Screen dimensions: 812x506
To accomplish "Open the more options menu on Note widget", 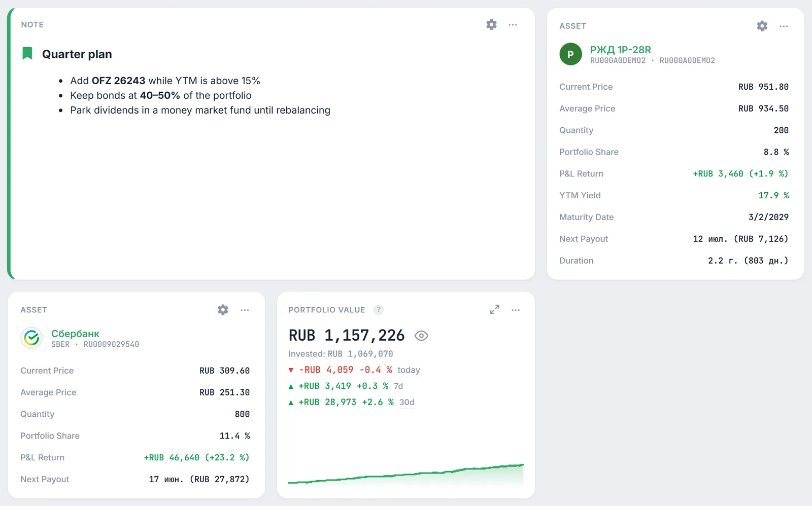I will (x=513, y=24).
